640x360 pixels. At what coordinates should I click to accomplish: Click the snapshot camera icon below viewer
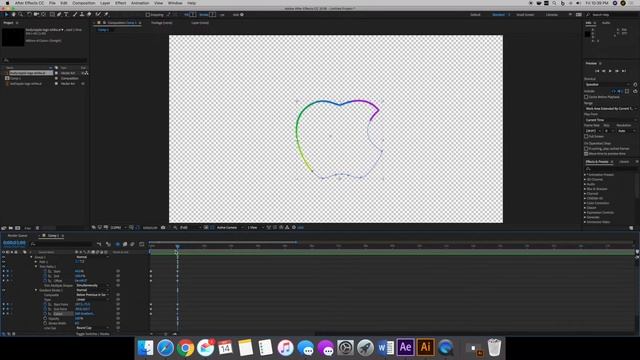click(x=163, y=227)
